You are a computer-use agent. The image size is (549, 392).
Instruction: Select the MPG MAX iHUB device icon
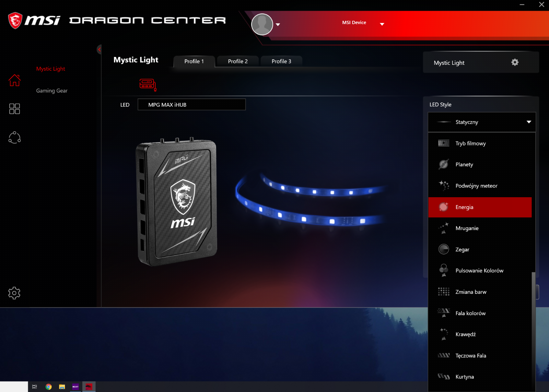[148, 85]
